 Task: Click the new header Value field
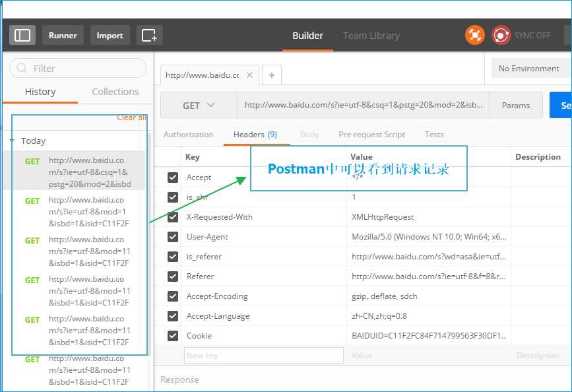pos(429,355)
